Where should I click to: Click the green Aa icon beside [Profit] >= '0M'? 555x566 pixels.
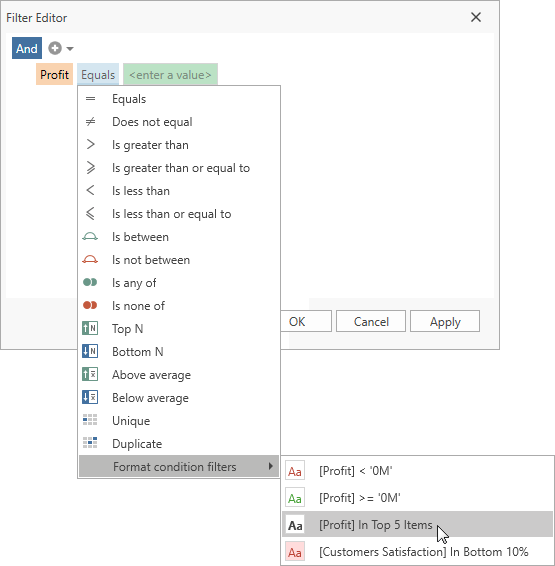click(295, 498)
